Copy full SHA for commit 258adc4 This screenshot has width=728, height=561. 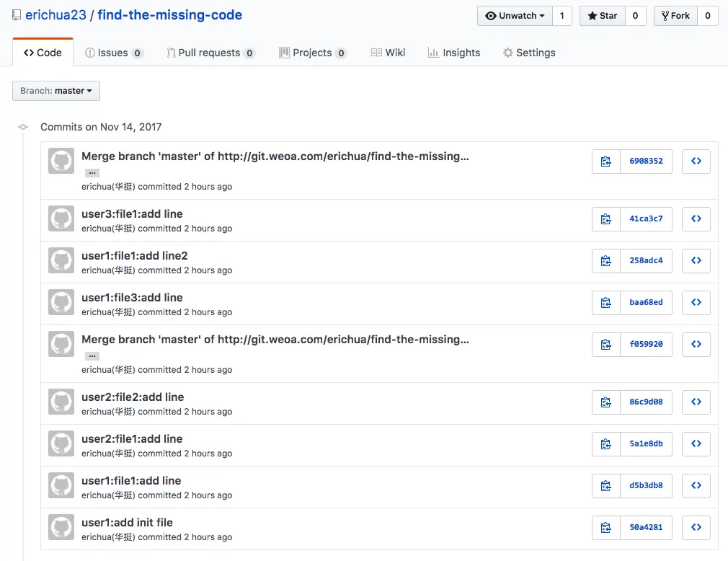[x=606, y=260]
